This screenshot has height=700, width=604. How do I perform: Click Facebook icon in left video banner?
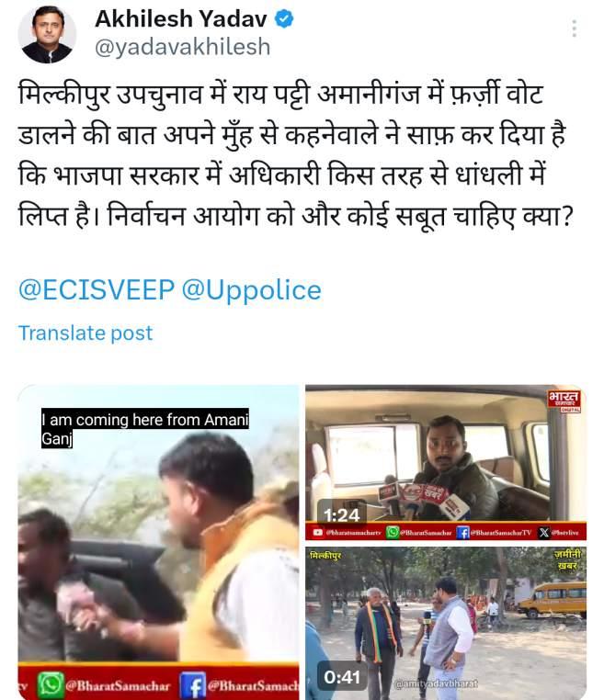pyautogui.click(x=192, y=685)
